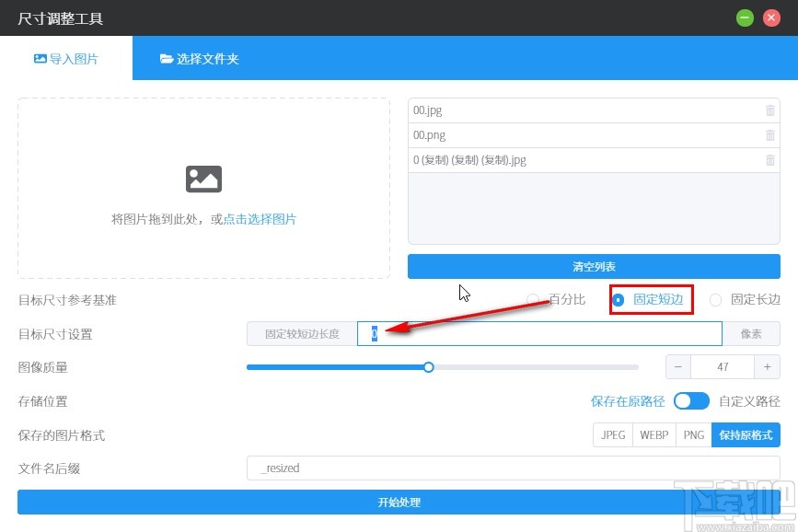Screen dimensions: 798x532
Task: Select the 固定长边 radio button
Action: click(715, 300)
